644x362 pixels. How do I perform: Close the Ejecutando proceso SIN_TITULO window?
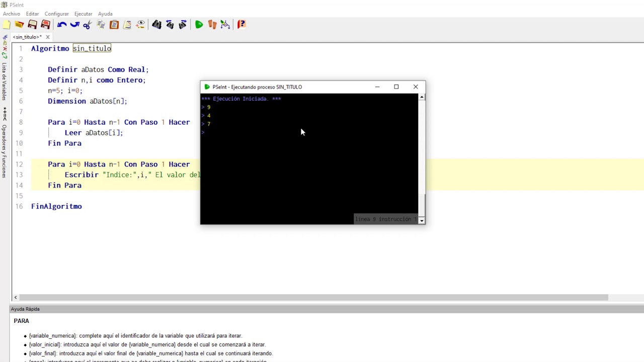[416, 87]
